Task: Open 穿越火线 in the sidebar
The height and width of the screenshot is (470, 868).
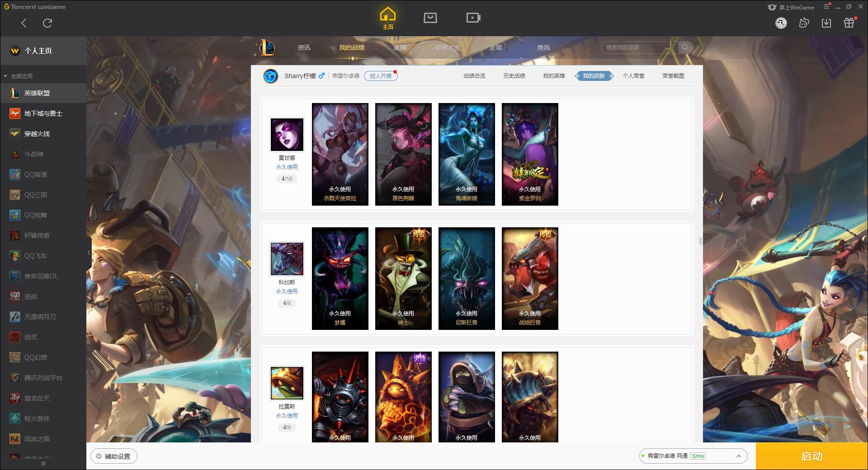Action: [43, 134]
